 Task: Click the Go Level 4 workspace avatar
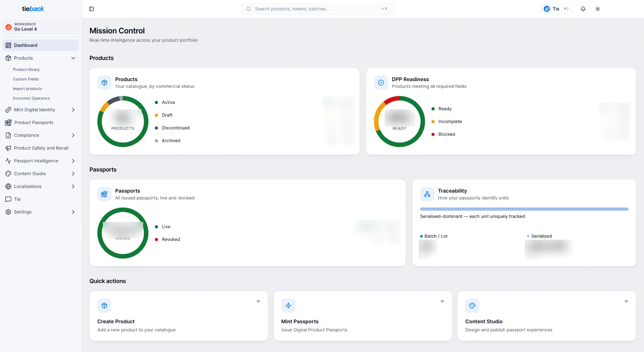point(8,27)
